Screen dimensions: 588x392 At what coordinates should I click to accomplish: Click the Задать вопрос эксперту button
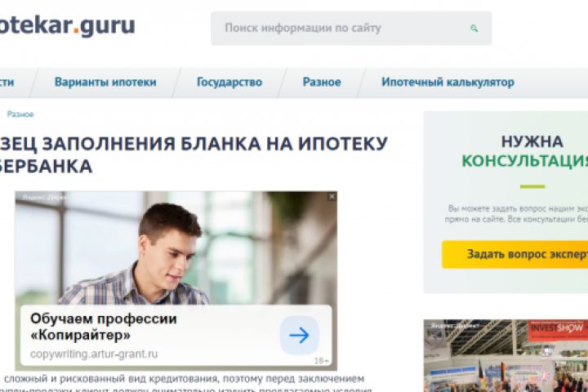coord(514,254)
